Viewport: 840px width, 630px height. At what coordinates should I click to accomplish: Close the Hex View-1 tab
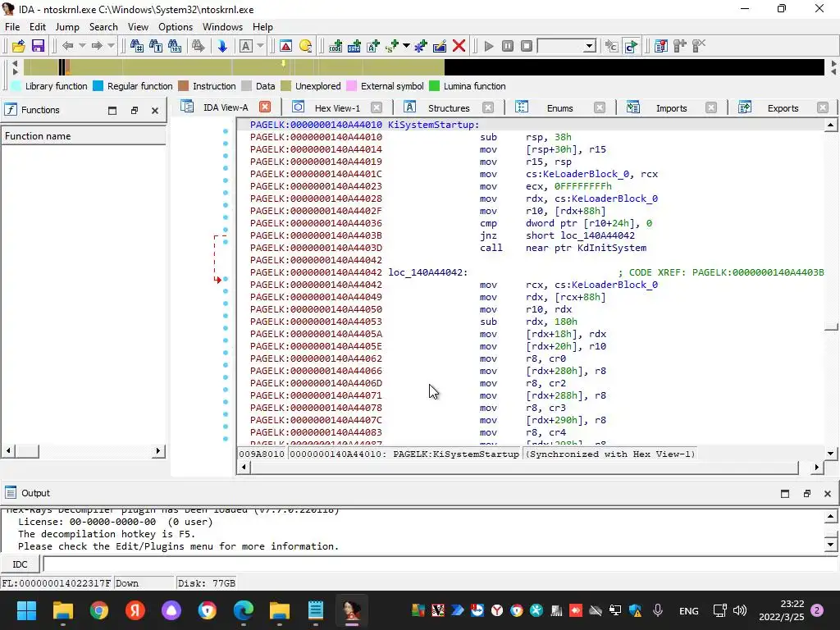click(377, 107)
